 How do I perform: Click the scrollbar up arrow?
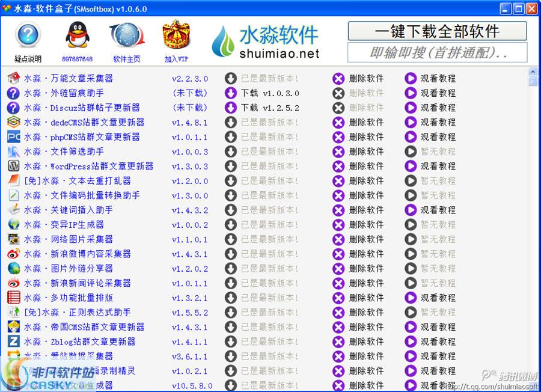click(x=533, y=72)
